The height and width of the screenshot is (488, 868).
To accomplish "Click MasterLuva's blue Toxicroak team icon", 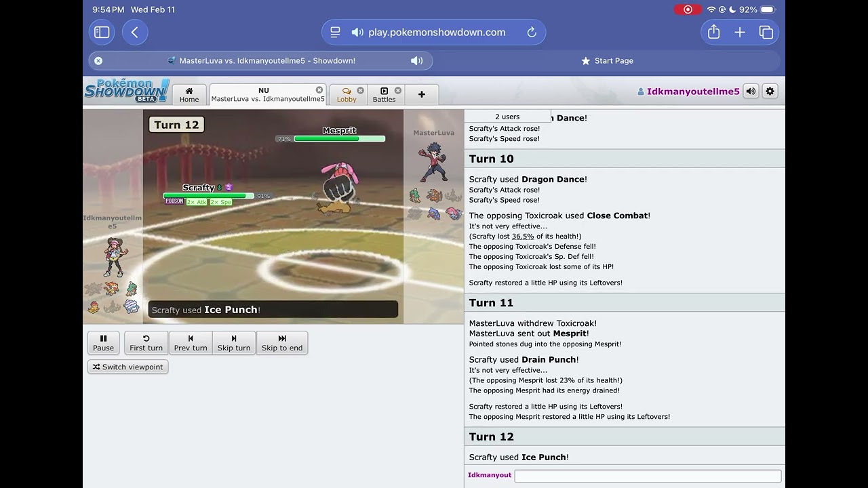I will (x=434, y=213).
